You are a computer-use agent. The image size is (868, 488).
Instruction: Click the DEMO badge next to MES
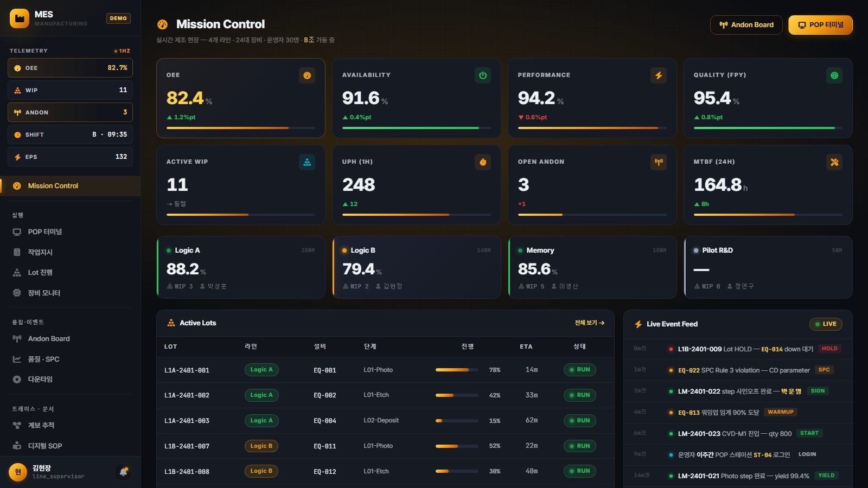[118, 18]
